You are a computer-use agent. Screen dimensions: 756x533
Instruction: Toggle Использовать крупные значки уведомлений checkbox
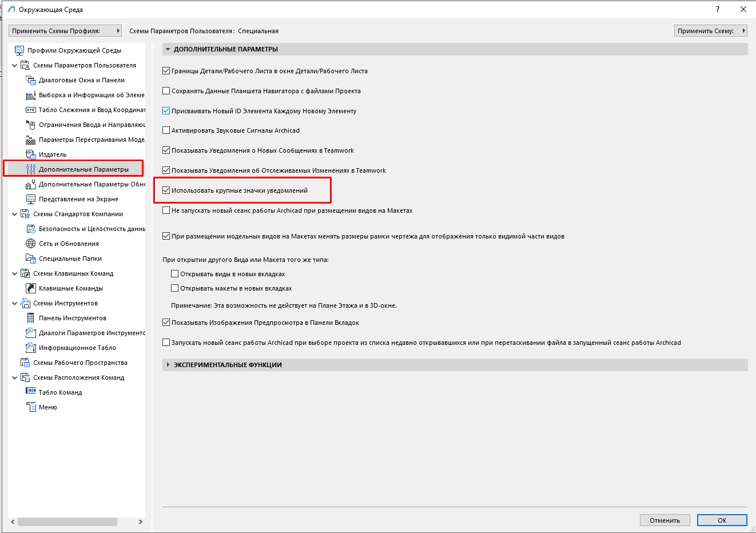pos(166,190)
